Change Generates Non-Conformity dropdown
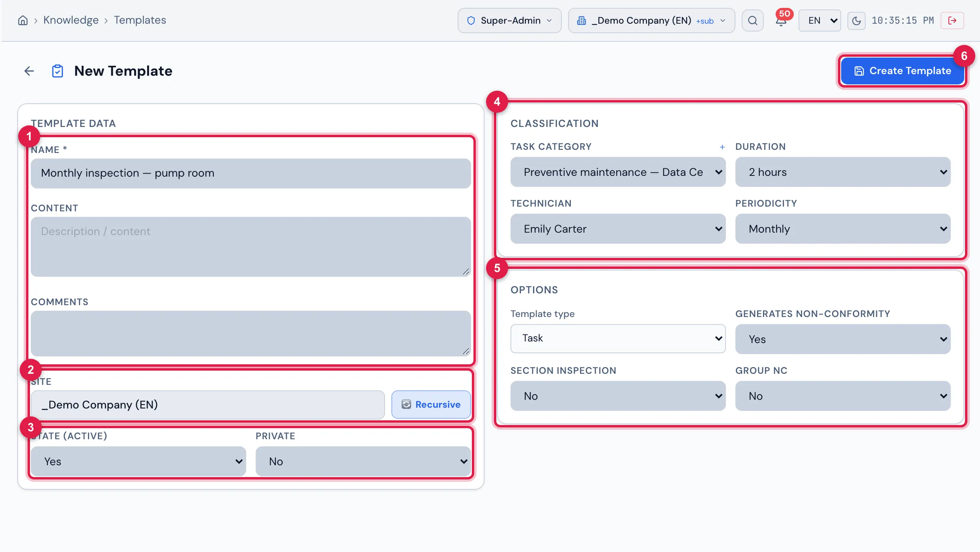This screenshot has height=552, width=980. pyautogui.click(x=843, y=339)
